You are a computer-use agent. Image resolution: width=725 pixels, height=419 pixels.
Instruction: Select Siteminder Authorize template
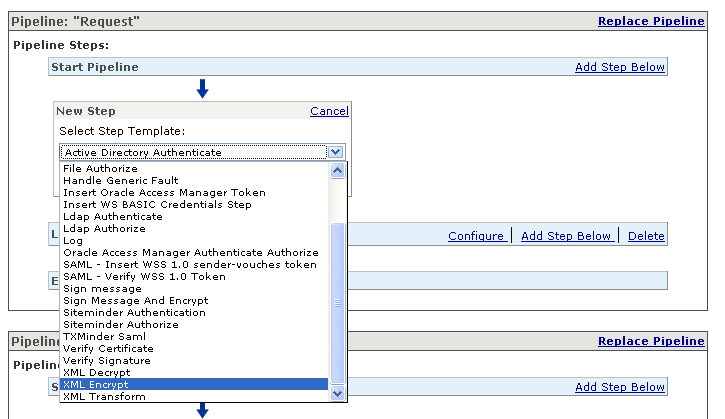[194, 325]
